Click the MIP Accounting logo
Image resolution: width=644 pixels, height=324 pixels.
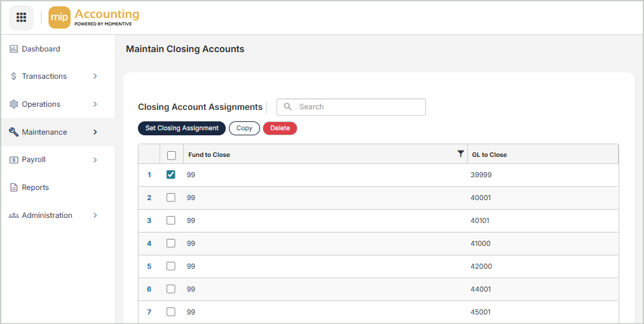pyautogui.click(x=94, y=18)
